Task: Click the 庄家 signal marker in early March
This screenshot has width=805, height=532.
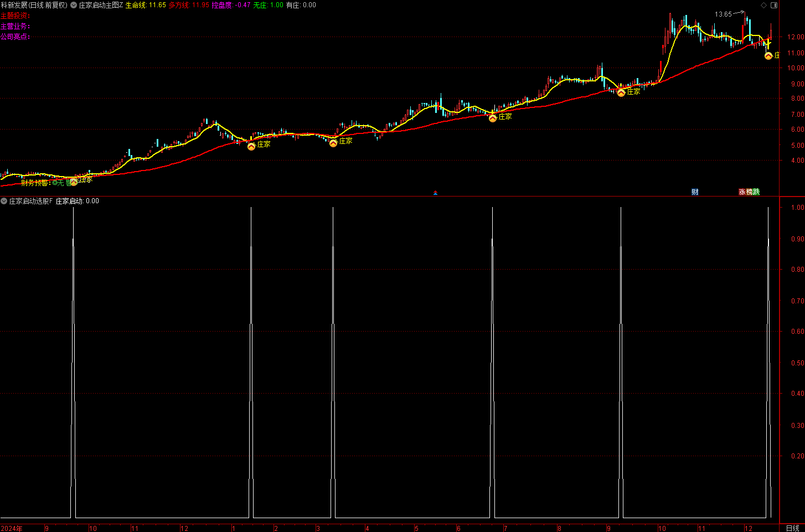Action: (333, 143)
